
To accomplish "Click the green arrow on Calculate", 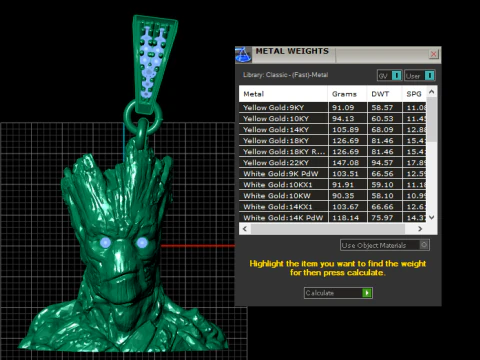I will click(367, 293).
